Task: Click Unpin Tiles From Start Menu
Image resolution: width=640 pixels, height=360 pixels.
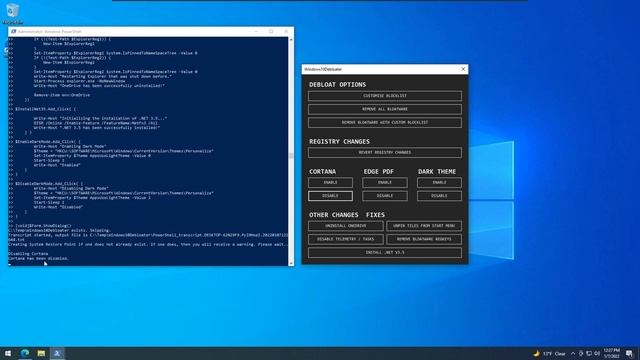Action: tap(424, 226)
